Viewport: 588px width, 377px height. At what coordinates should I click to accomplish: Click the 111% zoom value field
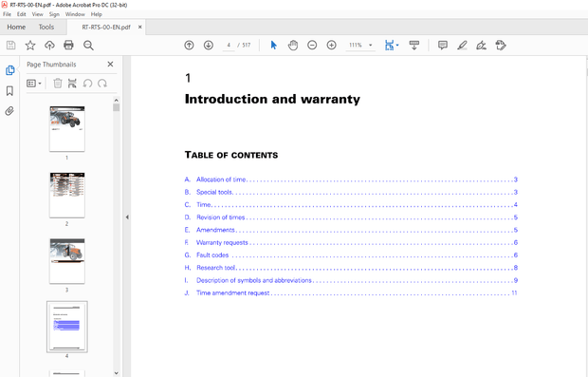356,45
